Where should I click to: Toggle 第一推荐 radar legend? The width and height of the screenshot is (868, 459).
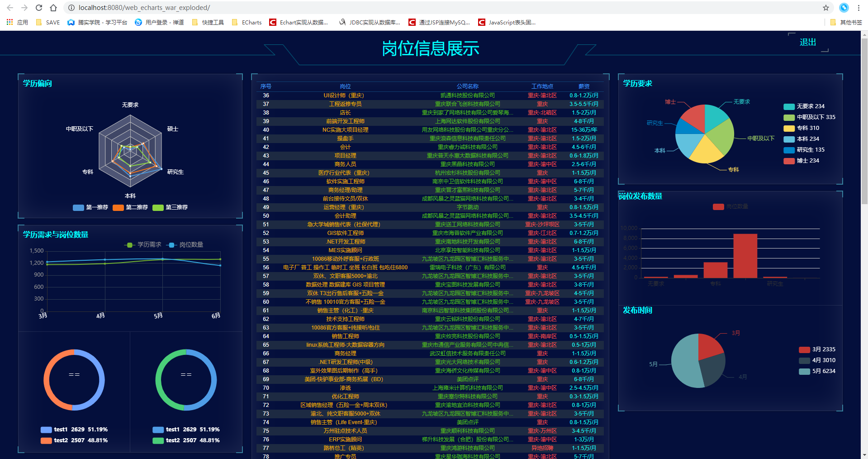pos(90,207)
